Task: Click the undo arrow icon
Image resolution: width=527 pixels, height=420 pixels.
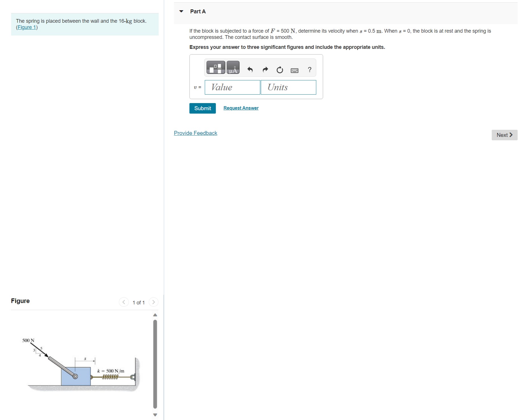Action: (250, 70)
